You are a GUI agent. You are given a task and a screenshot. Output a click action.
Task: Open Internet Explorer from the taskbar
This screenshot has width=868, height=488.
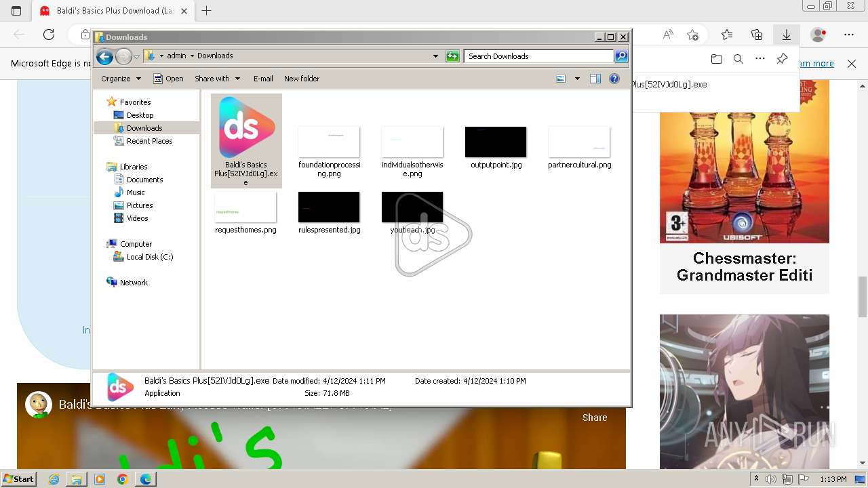(54, 479)
